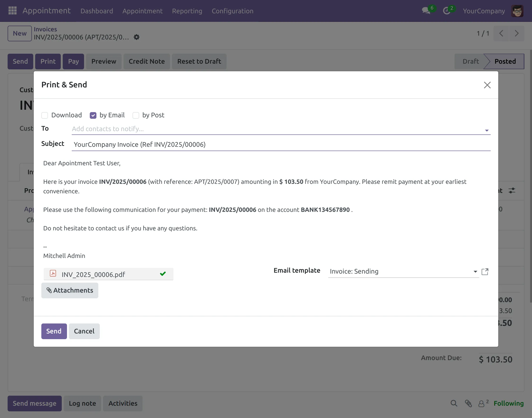Enable the Download checkbox
The height and width of the screenshot is (418, 532).
45,115
